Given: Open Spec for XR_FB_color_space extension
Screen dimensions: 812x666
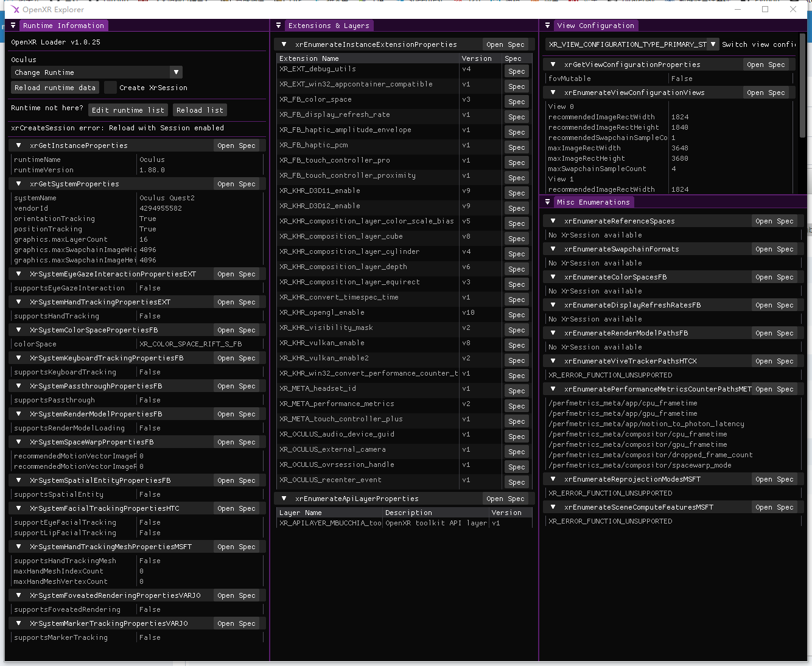Looking at the screenshot, I should tap(517, 102).
